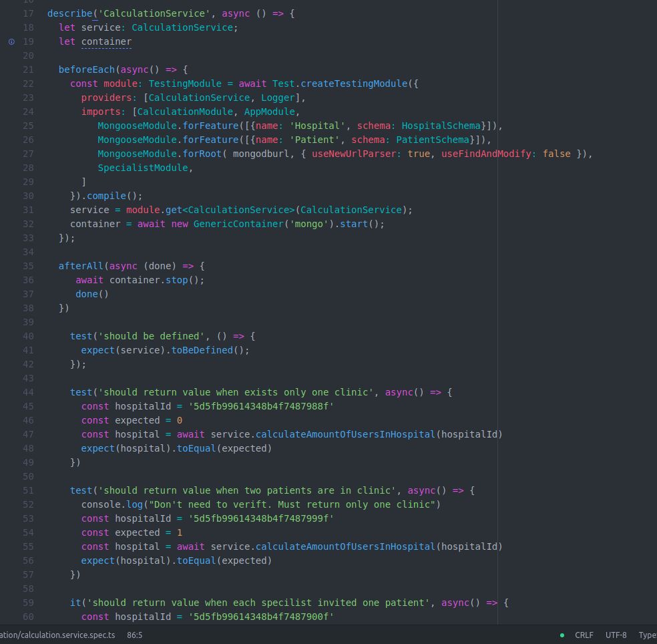Open CRLF line ending selector
The height and width of the screenshot is (644, 657).
pyautogui.click(x=584, y=635)
